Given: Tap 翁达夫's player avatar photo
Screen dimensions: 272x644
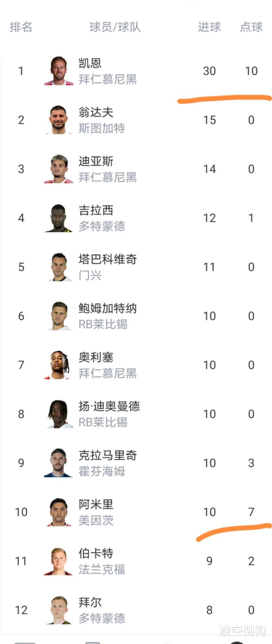Looking at the screenshot, I should [59, 120].
